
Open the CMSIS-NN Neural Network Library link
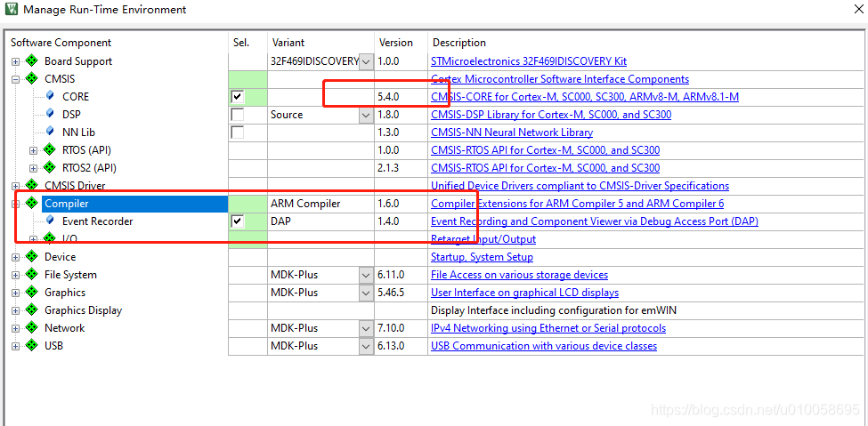click(x=512, y=133)
